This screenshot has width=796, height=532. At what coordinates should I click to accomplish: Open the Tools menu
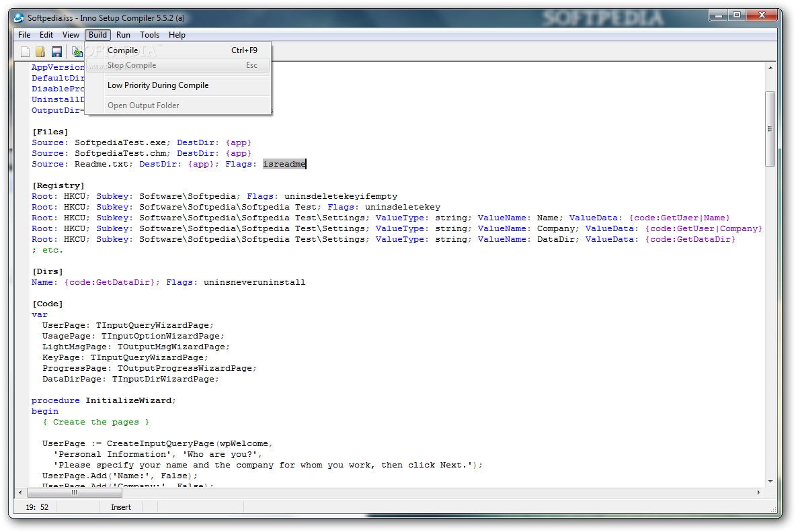click(149, 35)
